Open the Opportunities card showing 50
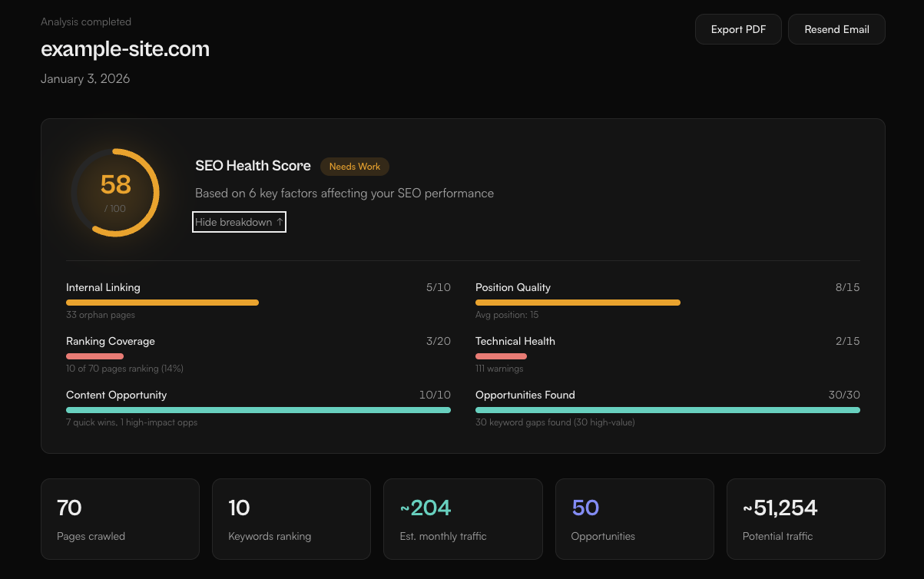924x579 pixels. tap(634, 519)
